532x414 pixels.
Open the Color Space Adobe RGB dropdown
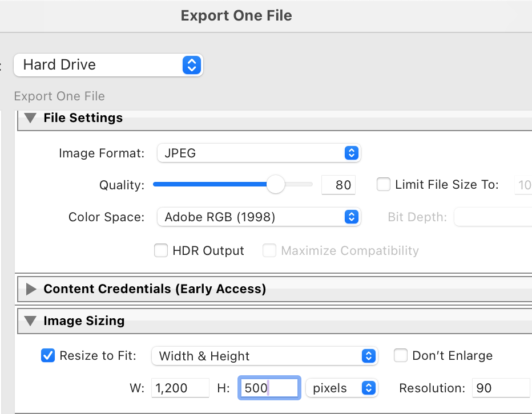(x=259, y=217)
